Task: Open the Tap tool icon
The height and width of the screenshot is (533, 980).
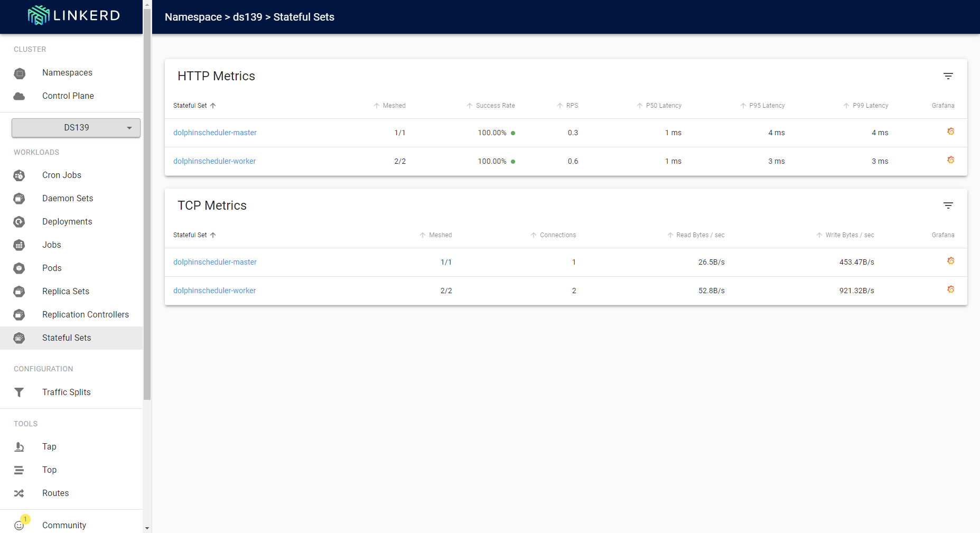Action: click(x=20, y=447)
